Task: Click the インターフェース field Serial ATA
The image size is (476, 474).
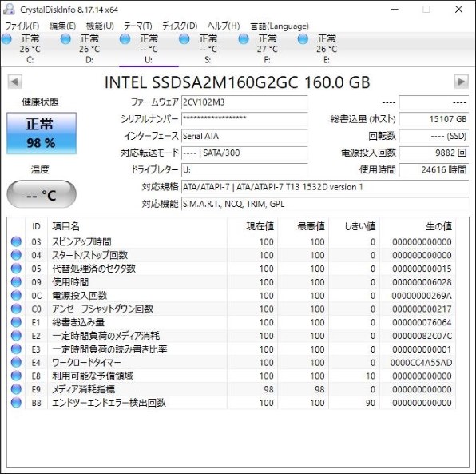Action: pos(244,136)
